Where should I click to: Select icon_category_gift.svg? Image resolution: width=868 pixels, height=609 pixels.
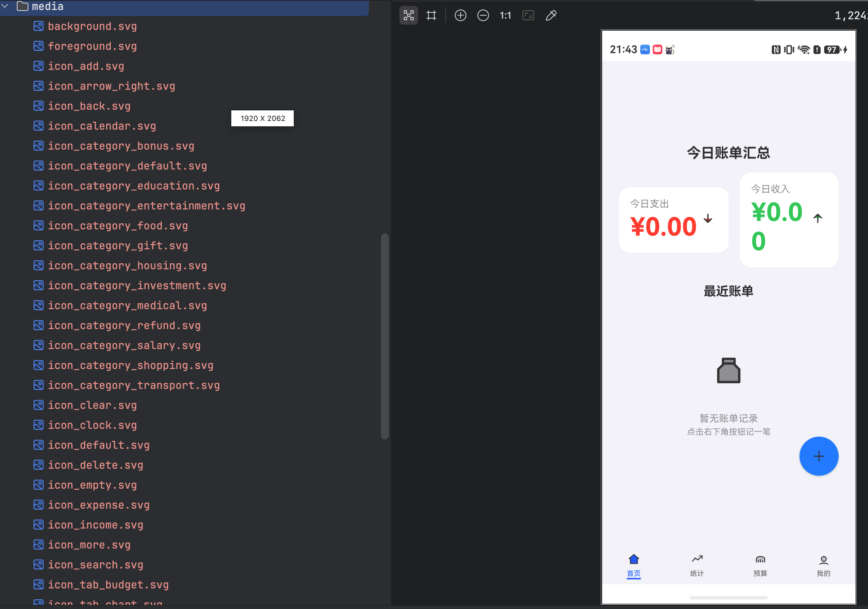tap(118, 245)
